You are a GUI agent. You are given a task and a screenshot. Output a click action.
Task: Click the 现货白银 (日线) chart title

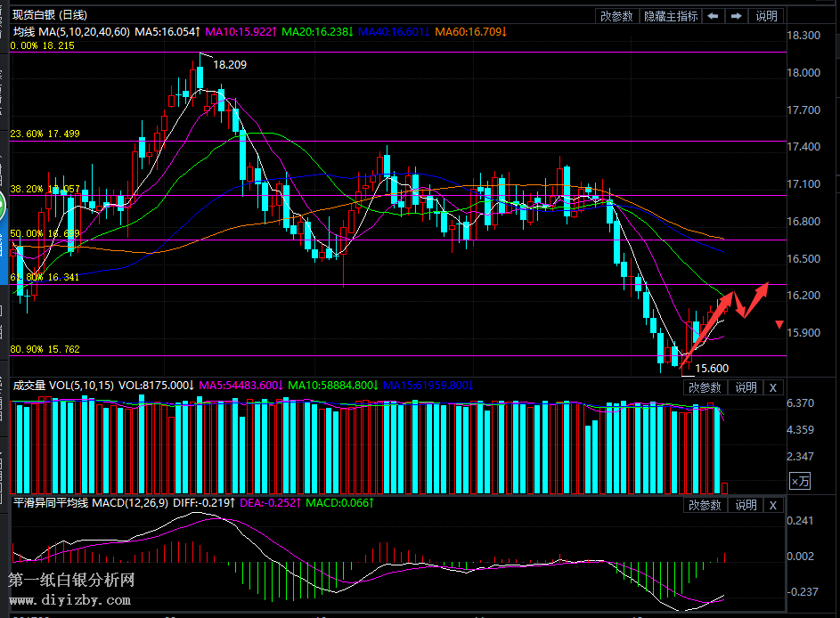pyautogui.click(x=51, y=15)
